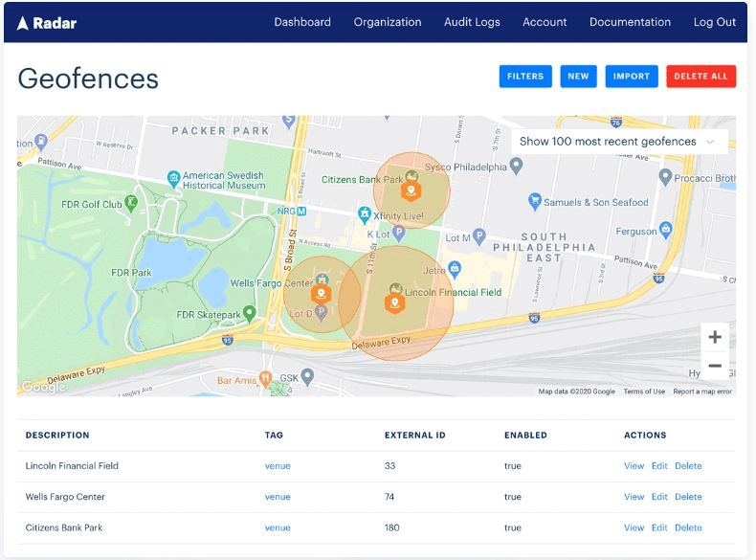The width and height of the screenshot is (756, 560).
Task: Click the American Swedish Historical Museum pin
Action: click(x=173, y=179)
